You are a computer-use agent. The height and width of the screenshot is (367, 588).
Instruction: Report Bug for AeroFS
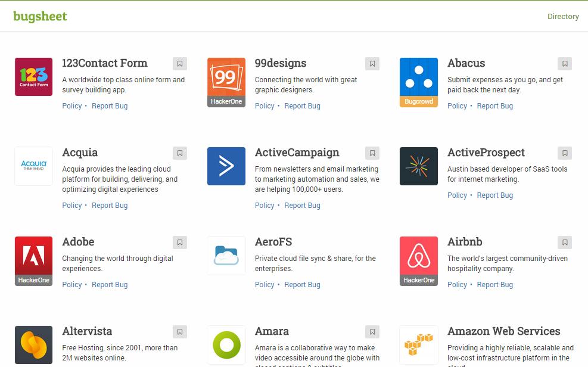tap(302, 285)
